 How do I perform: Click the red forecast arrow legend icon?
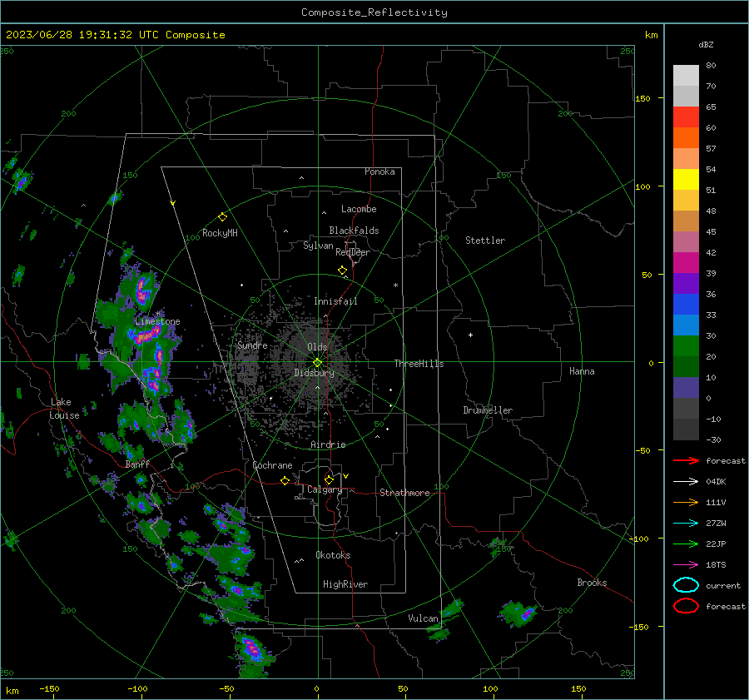tap(686, 460)
